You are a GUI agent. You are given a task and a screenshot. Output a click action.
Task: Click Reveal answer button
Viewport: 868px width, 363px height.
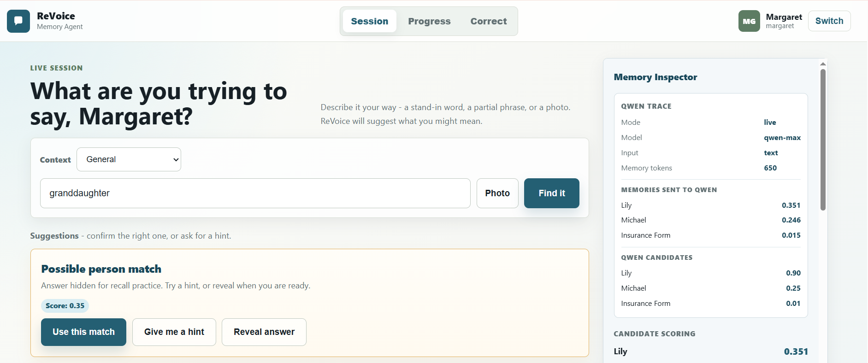point(264,332)
